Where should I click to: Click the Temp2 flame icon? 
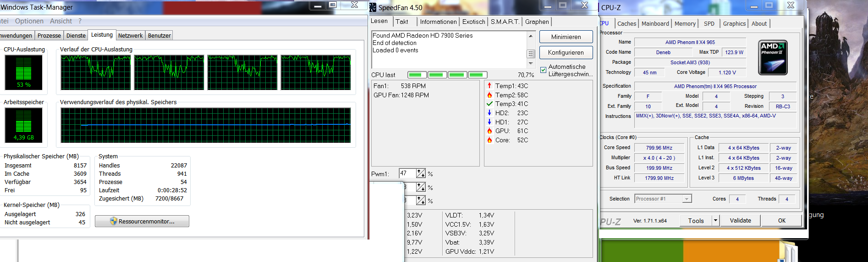(489, 95)
